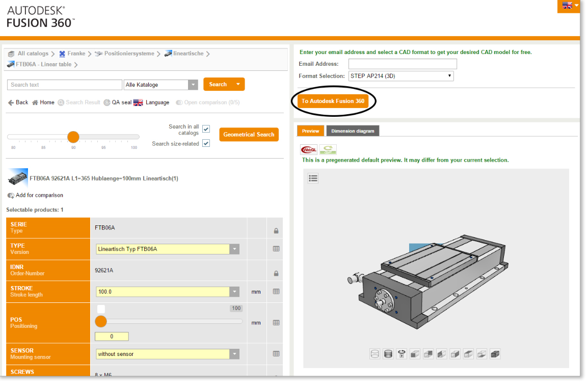Toggle the Search size-related checkbox
The width and height of the screenshot is (588, 385).
tap(206, 144)
